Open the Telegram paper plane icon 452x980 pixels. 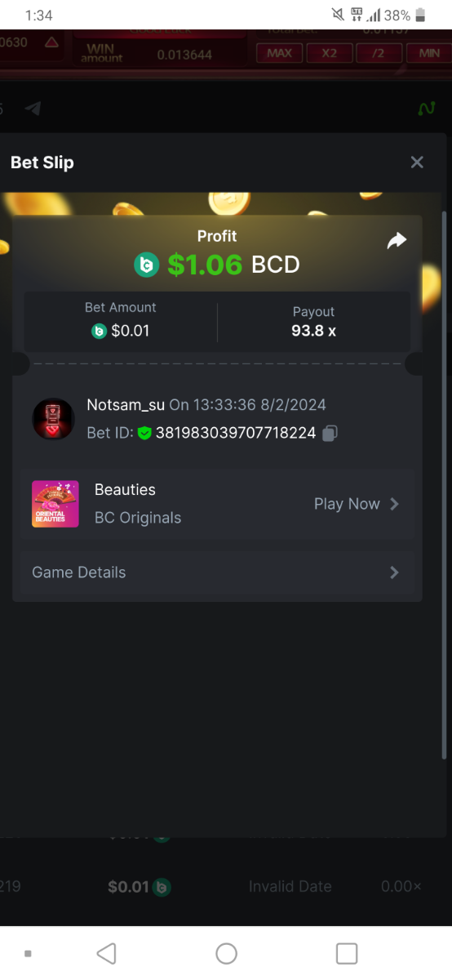[x=33, y=108]
